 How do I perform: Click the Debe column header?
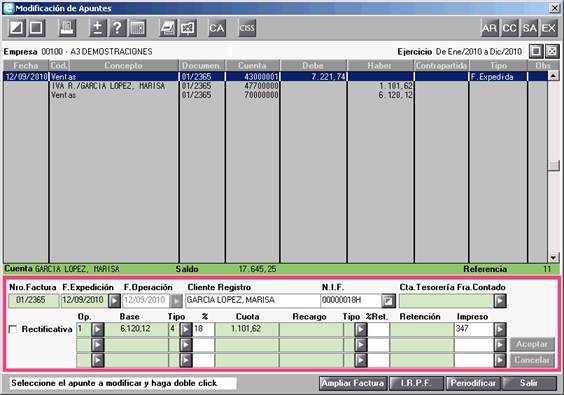click(313, 65)
